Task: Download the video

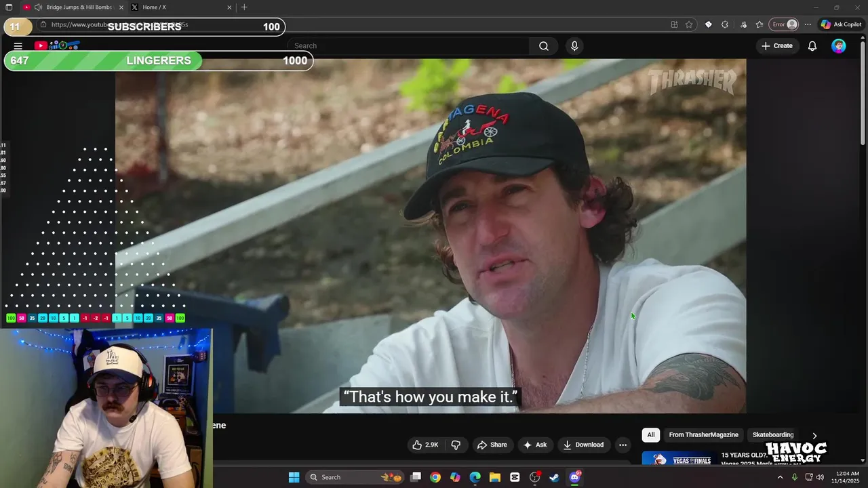Action: click(x=583, y=445)
